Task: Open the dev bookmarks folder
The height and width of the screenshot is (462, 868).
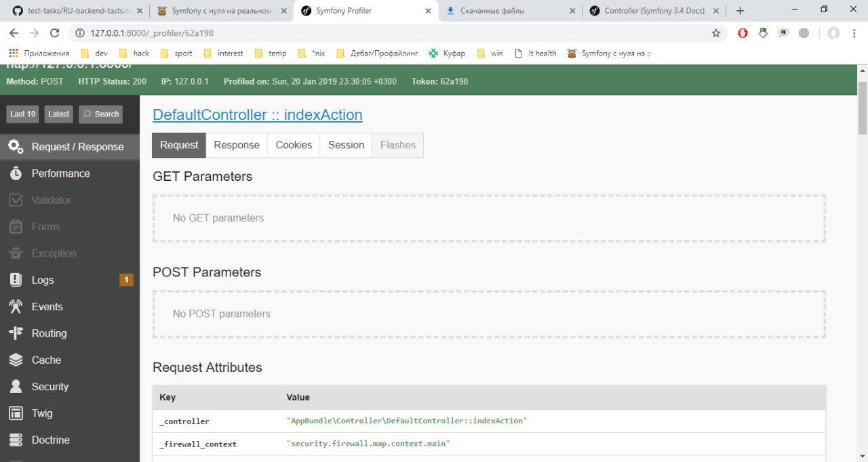Action: (x=94, y=53)
